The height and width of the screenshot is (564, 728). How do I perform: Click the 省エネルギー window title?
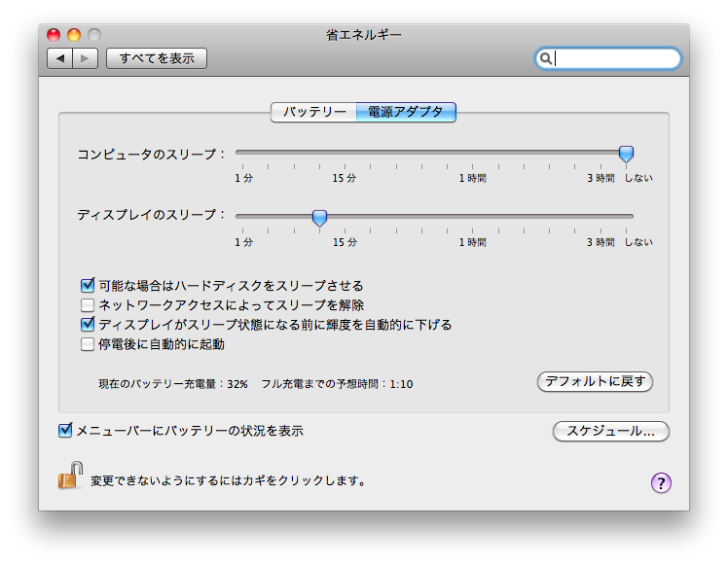364,35
